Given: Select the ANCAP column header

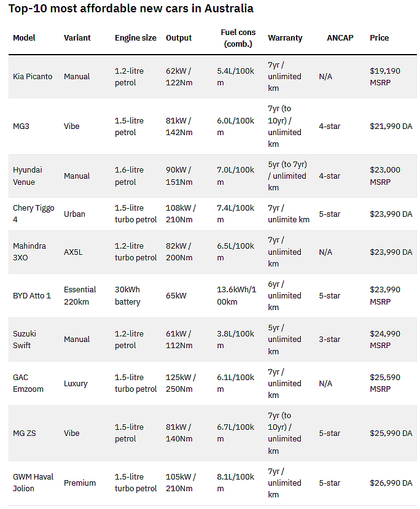Looking at the screenshot, I should pos(340,38).
